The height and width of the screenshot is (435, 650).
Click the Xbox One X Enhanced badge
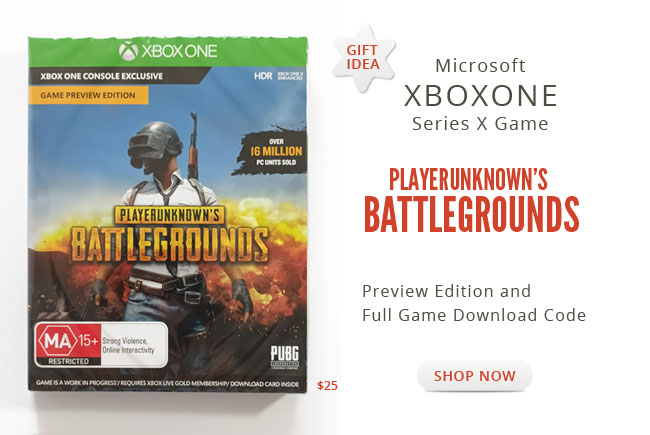[x=290, y=76]
